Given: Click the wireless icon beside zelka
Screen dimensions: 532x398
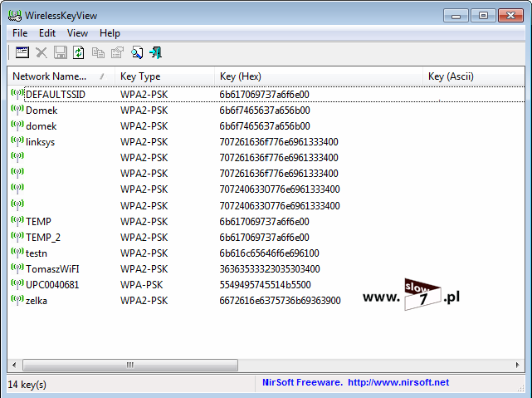Looking at the screenshot, I should [x=17, y=300].
